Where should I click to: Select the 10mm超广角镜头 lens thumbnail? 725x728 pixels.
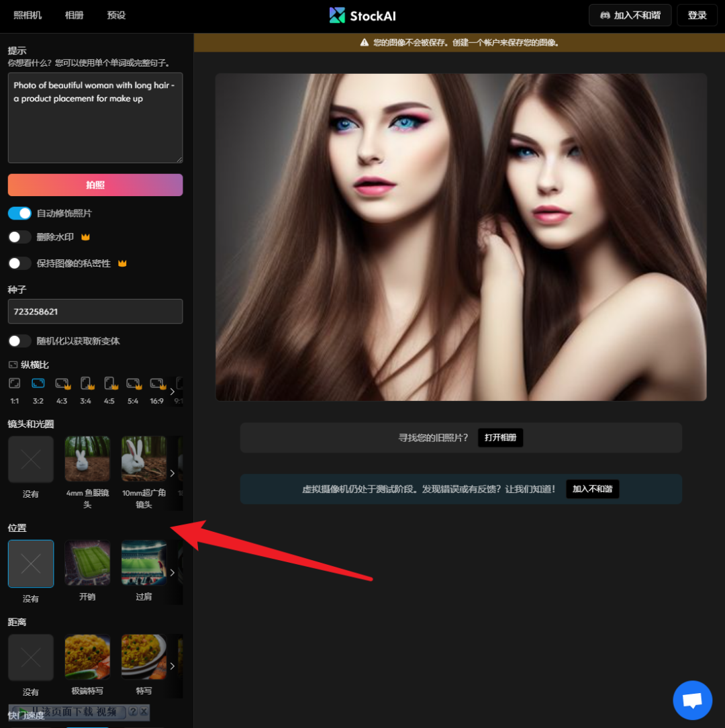tap(144, 459)
